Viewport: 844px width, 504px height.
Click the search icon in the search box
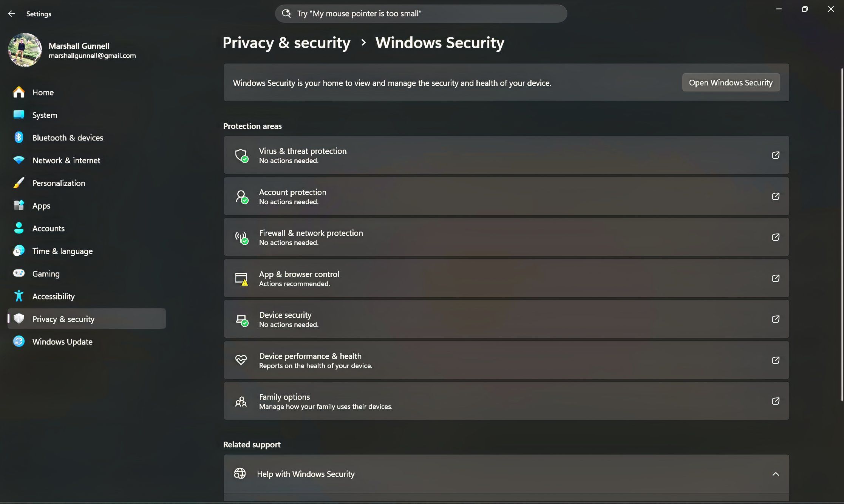pyautogui.click(x=286, y=14)
